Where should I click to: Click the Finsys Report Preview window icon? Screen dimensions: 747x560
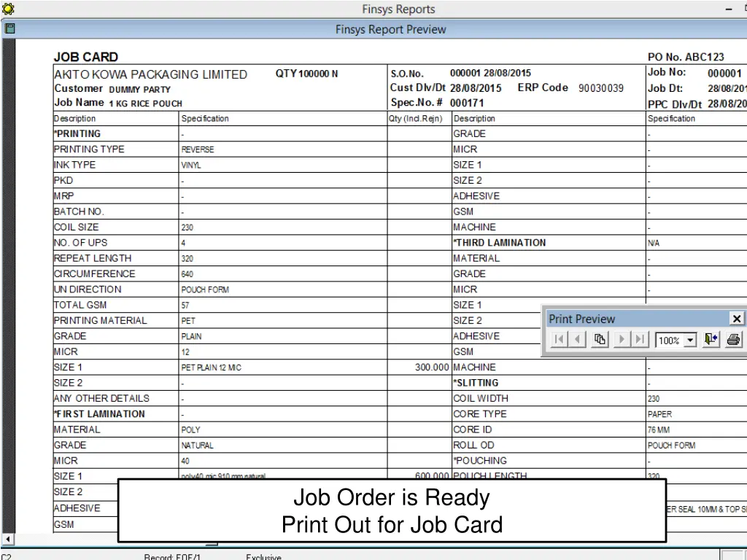tap(9, 29)
